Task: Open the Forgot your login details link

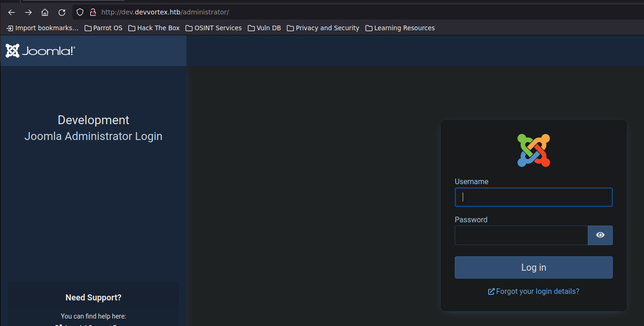Action: [534, 292]
